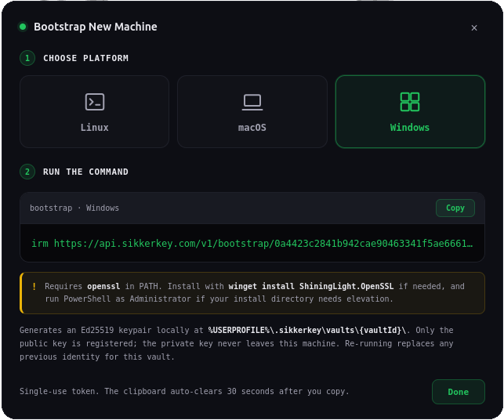The height and width of the screenshot is (420, 504).
Task: Copy the bootstrap command
Action: (455, 208)
